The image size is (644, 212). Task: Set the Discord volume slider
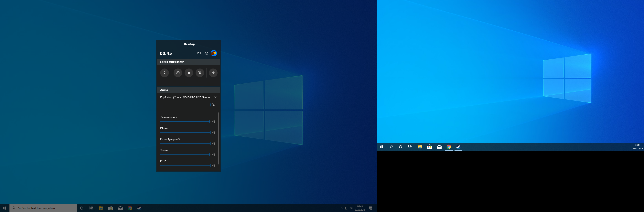tap(185, 132)
